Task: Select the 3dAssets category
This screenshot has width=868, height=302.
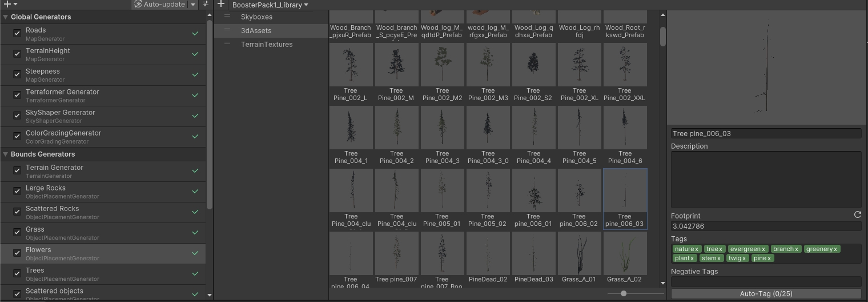Action: pos(256,30)
